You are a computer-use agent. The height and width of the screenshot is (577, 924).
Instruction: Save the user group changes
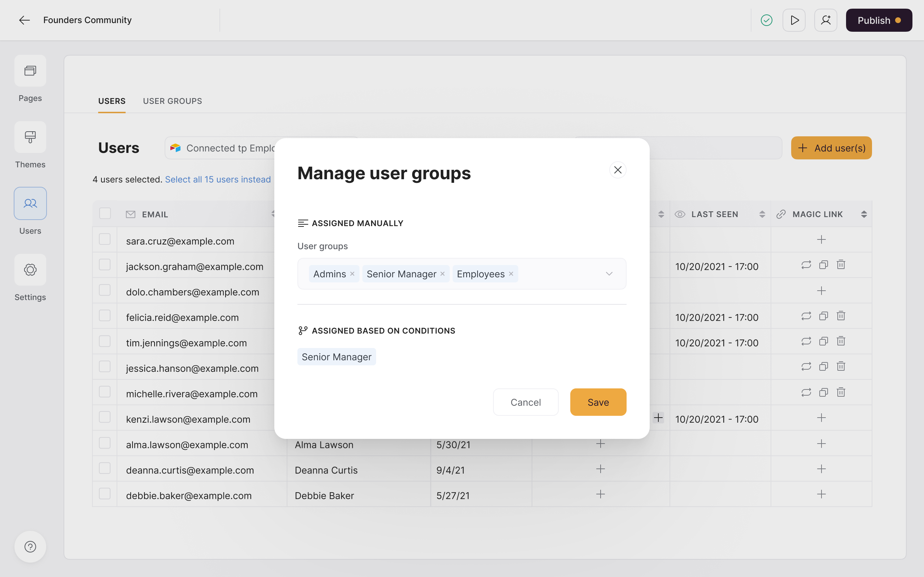pyautogui.click(x=598, y=402)
